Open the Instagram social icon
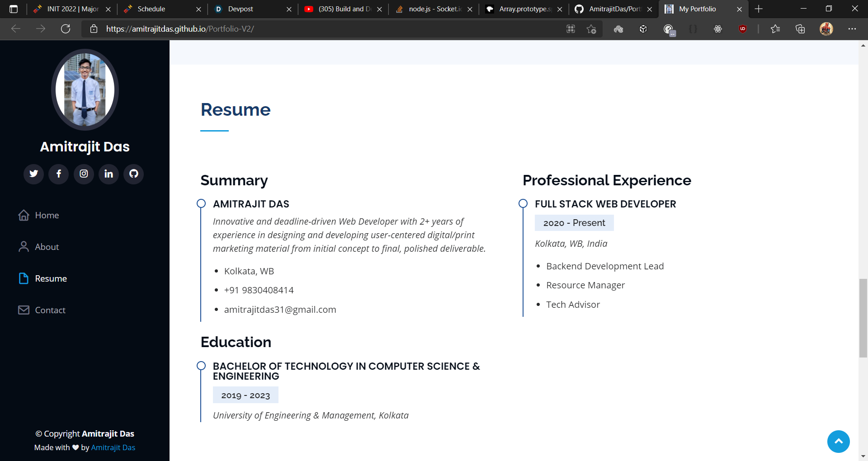This screenshot has width=868, height=461. [84, 174]
